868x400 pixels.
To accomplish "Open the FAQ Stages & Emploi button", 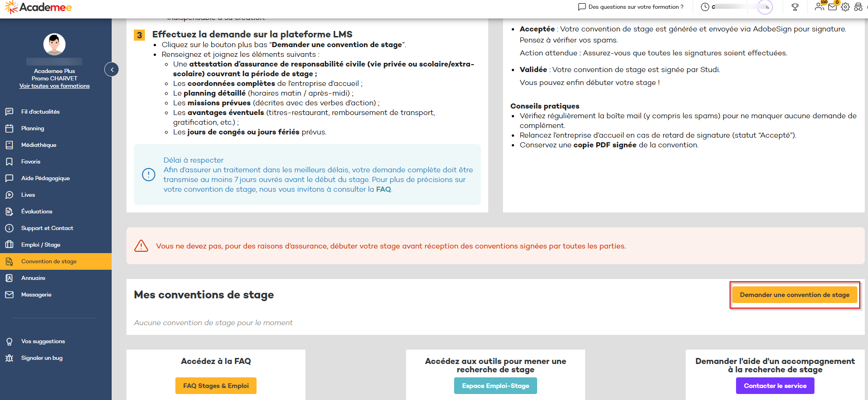I will click(216, 386).
